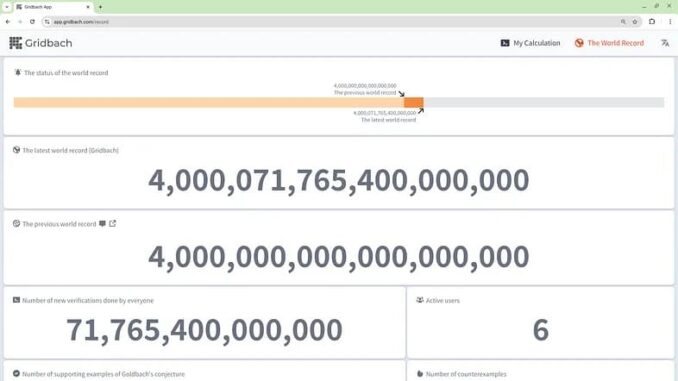Open the tab search dropdown arrow

point(6,7)
